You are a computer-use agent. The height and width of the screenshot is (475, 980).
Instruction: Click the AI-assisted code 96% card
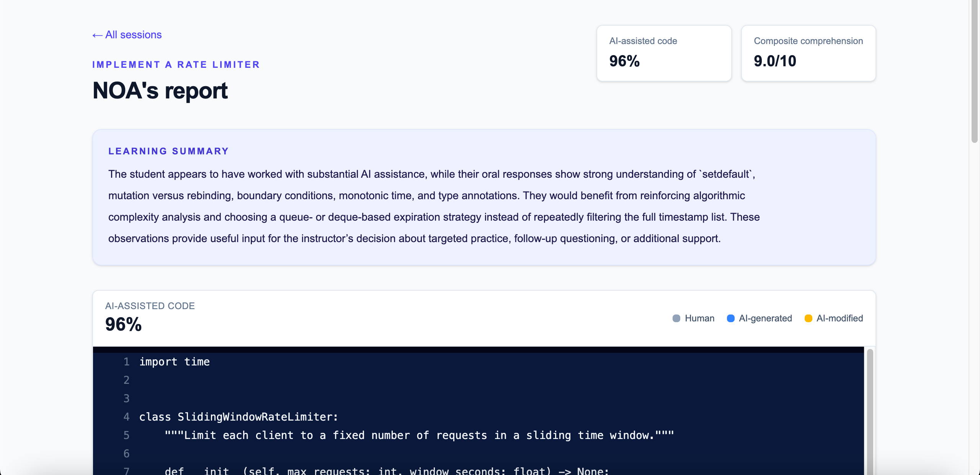point(664,53)
